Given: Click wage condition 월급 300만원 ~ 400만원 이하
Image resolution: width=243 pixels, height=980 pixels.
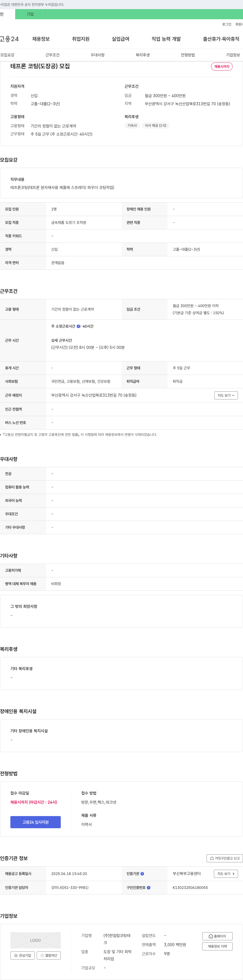Looking at the screenshot, I should (x=195, y=306).
